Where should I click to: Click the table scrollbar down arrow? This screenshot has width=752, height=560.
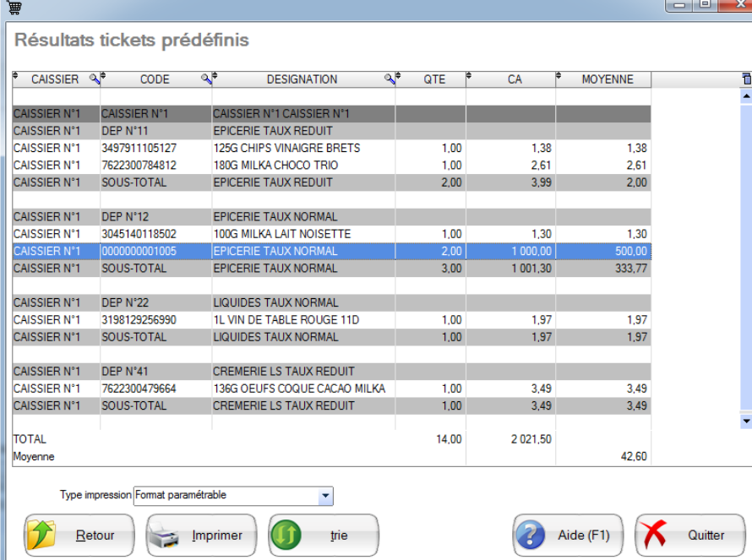click(746, 420)
